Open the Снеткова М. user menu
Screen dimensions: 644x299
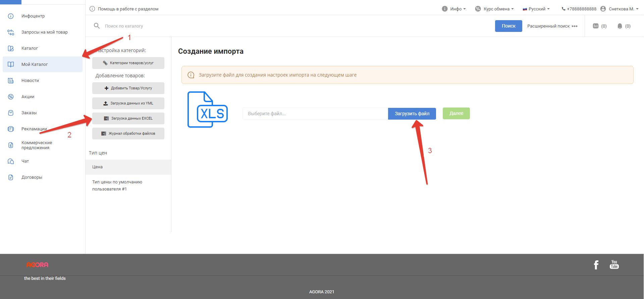click(x=619, y=9)
